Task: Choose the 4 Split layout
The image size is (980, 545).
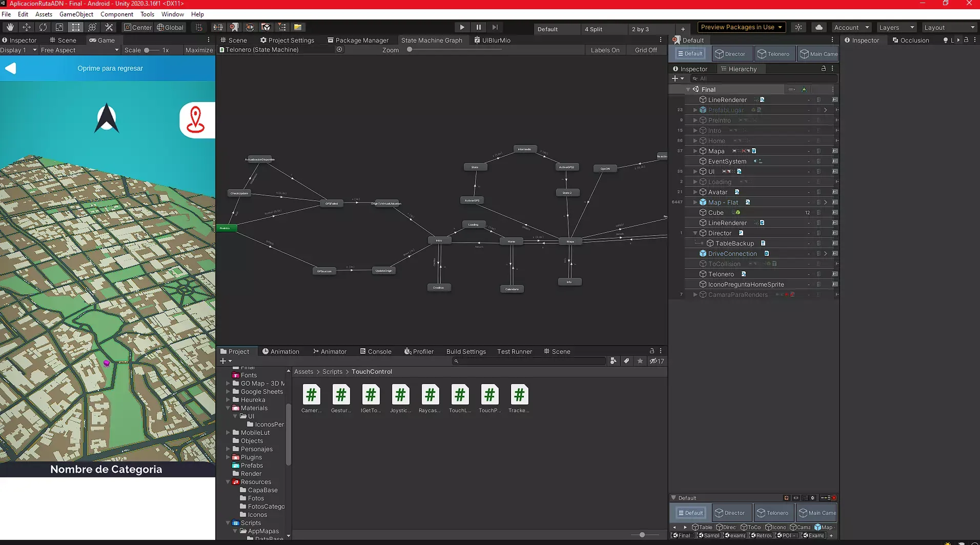Action: tap(604, 29)
